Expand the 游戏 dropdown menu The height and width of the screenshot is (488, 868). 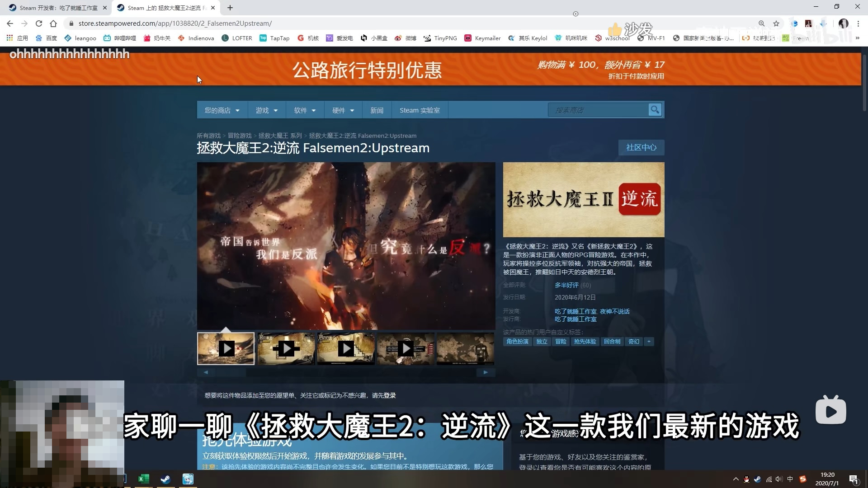tap(266, 110)
